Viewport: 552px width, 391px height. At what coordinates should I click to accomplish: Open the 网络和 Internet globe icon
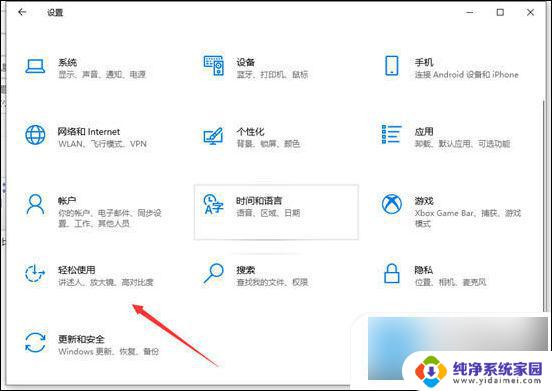(x=35, y=135)
